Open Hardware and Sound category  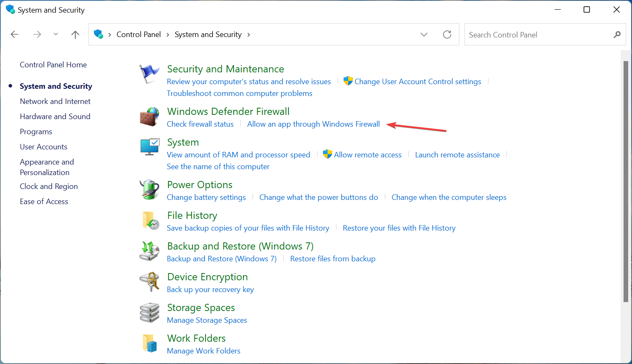[x=55, y=116]
